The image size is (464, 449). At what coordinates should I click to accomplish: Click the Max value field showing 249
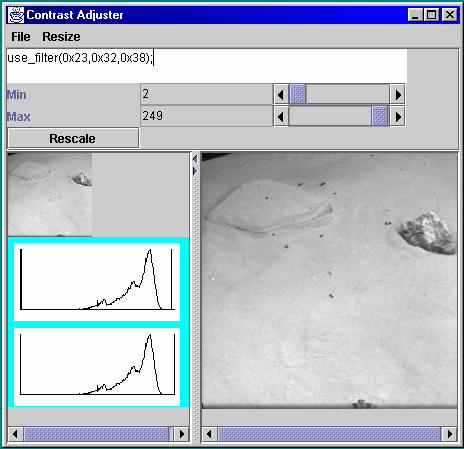(x=207, y=116)
